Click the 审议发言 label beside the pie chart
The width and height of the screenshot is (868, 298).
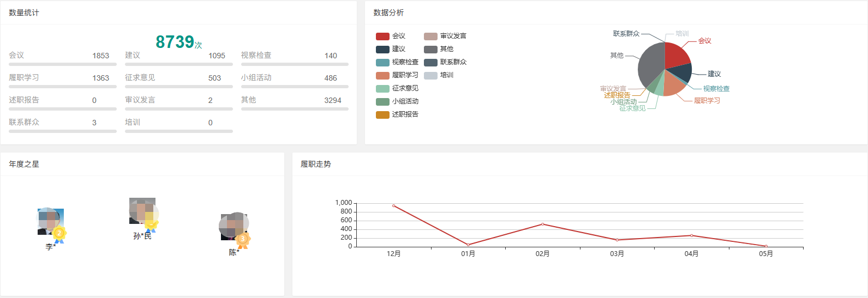click(x=613, y=89)
